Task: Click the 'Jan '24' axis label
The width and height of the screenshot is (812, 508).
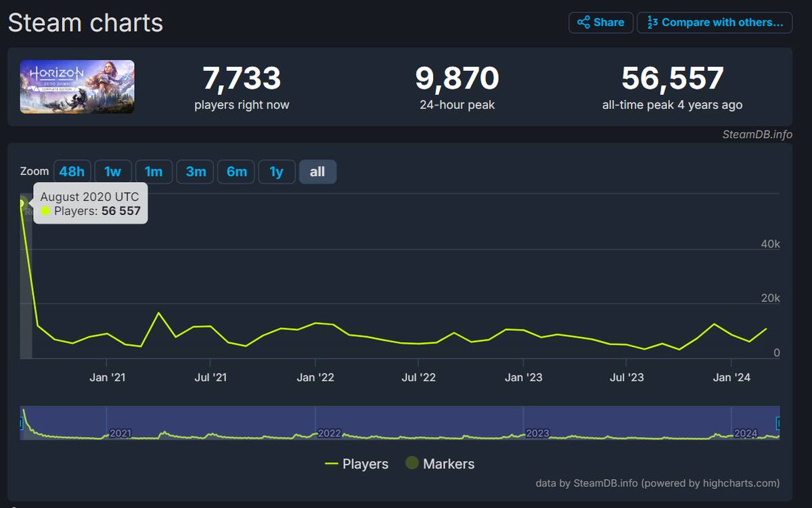Action: 732,377
